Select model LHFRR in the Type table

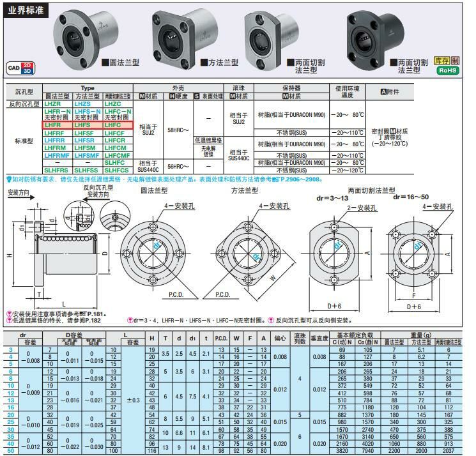pyautogui.click(x=54, y=141)
